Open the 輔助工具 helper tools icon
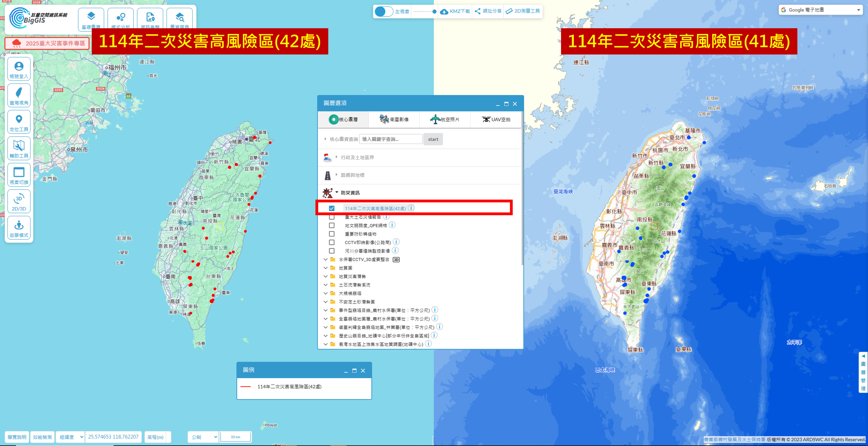The width and height of the screenshot is (868, 446). (19, 148)
